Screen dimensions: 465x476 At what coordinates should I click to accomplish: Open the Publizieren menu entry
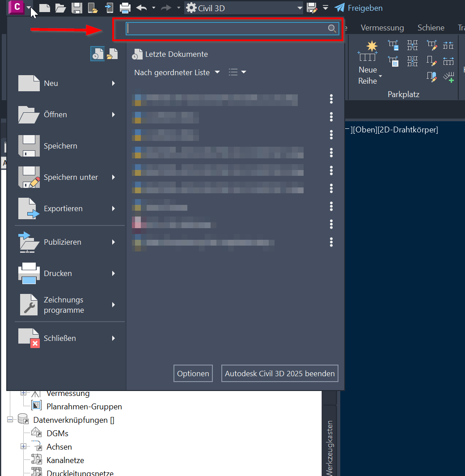click(x=67, y=242)
